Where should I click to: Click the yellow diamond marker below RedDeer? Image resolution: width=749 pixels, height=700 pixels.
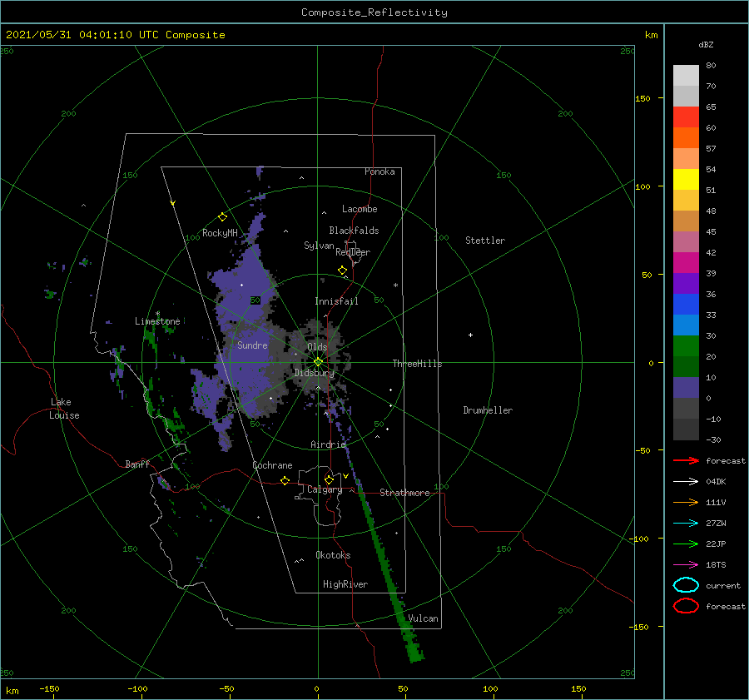(x=342, y=271)
